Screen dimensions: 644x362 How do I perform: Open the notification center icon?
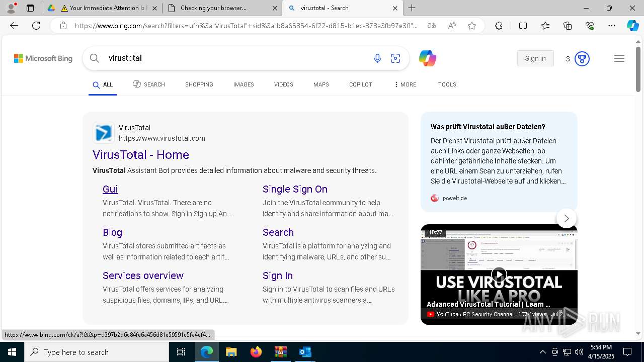[x=627, y=352]
